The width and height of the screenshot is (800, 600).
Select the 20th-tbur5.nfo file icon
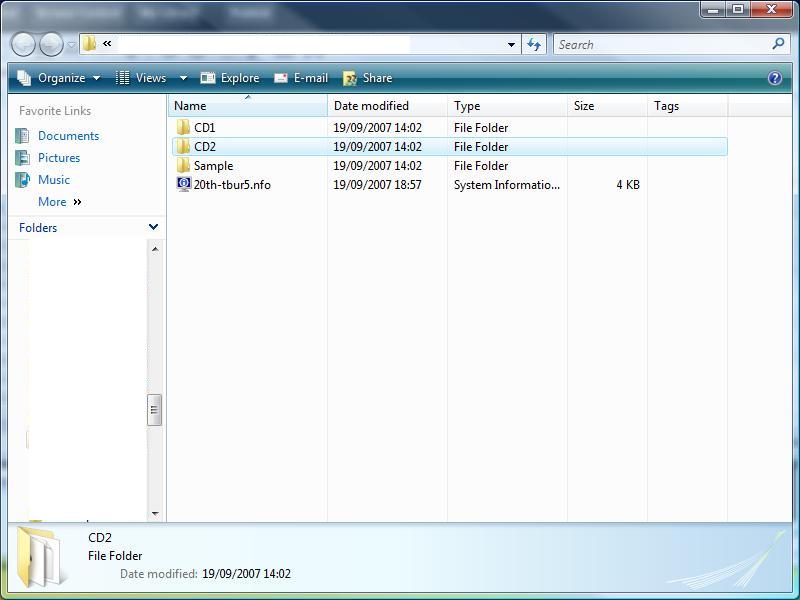[183, 185]
